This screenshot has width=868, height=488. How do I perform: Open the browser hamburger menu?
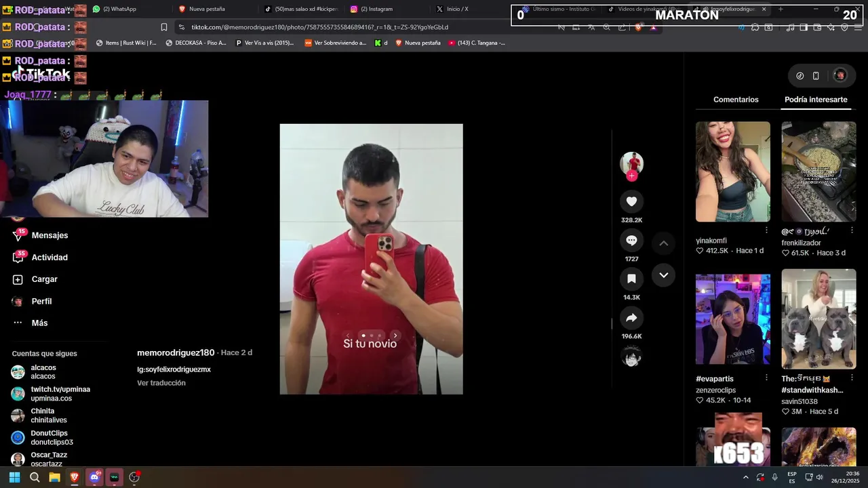click(858, 27)
